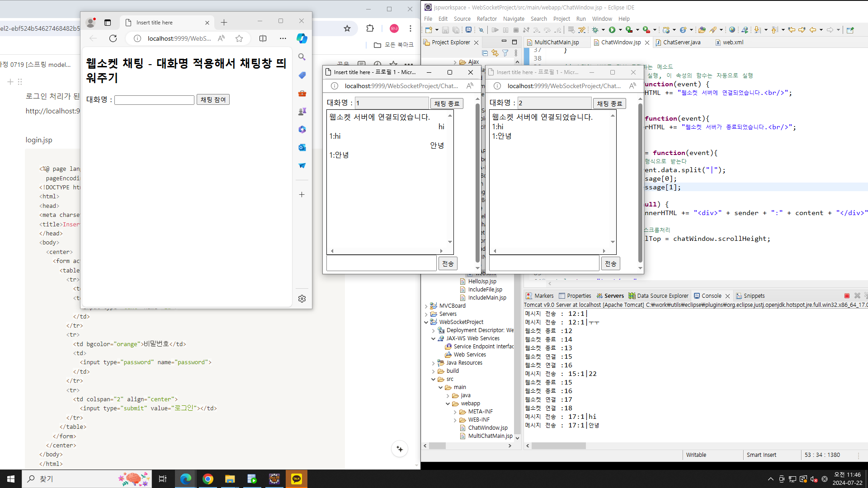Open Project Explorer filter icon

505,53
